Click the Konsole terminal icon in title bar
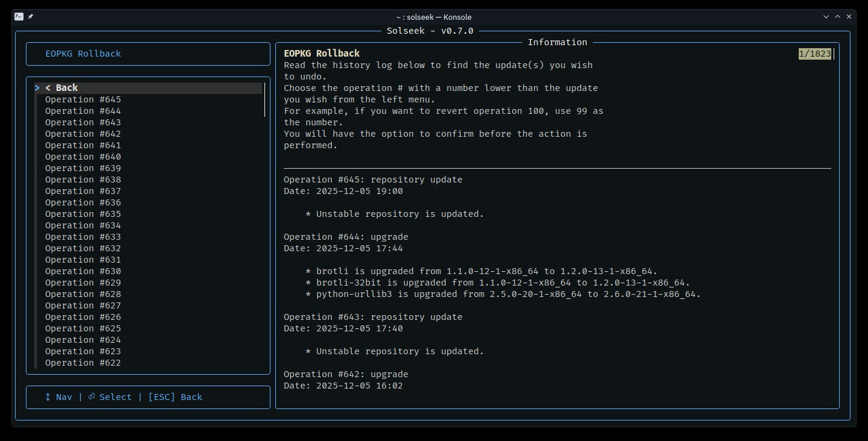Screen dimensions: 868x441 [x=19, y=17]
